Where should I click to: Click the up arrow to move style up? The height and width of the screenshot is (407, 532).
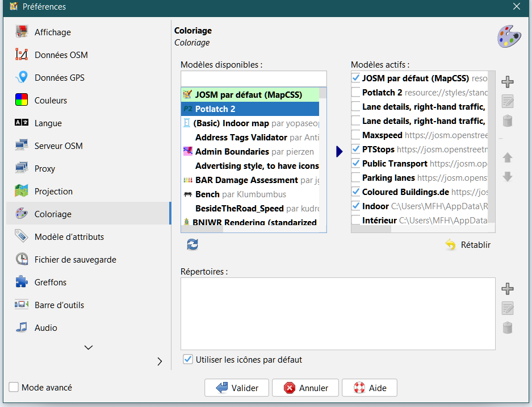coord(508,157)
